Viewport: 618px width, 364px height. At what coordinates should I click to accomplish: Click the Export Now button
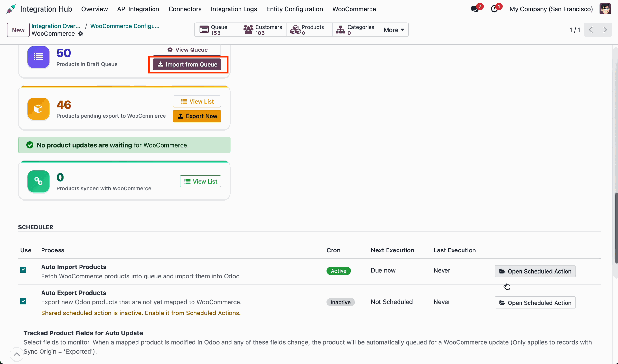pyautogui.click(x=197, y=116)
